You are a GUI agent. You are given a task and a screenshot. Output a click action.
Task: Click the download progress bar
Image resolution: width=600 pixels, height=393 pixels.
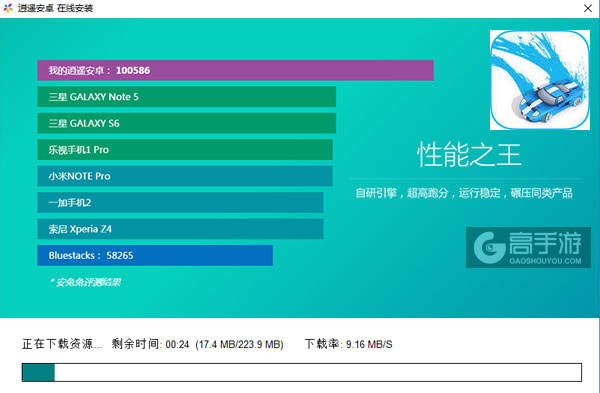point(302,372)
